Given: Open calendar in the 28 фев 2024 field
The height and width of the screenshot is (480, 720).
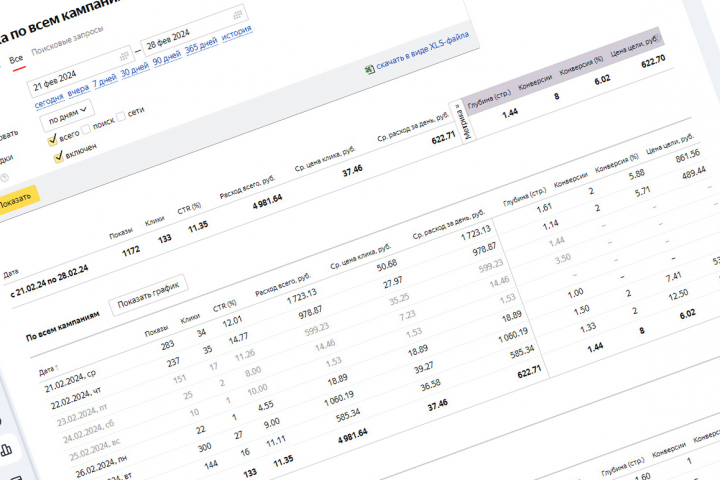Looking at the screenshot, I should pos(237,15).
